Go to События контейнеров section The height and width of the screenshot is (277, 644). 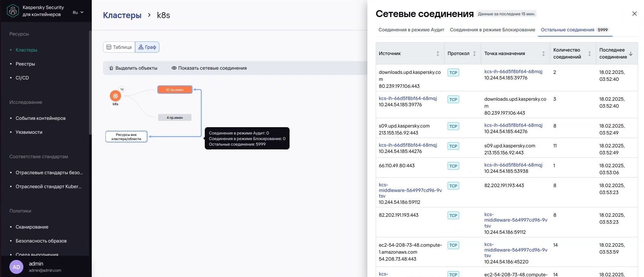pos(40,118)
